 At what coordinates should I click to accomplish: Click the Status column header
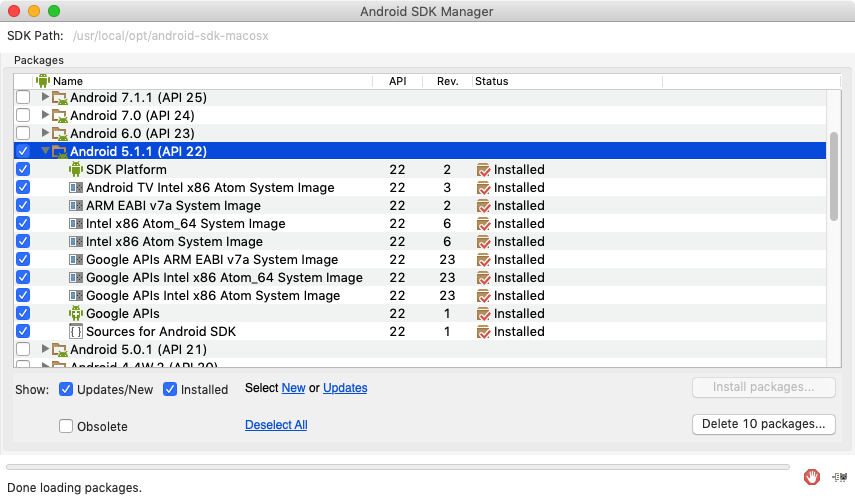[x=491, y=81]
